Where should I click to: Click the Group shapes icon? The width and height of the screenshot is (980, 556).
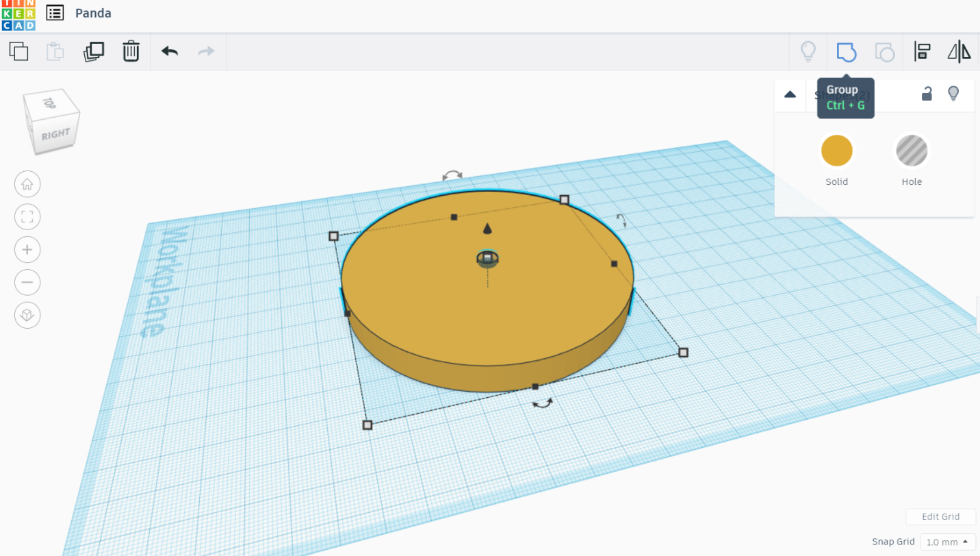(x=847, y=51)
